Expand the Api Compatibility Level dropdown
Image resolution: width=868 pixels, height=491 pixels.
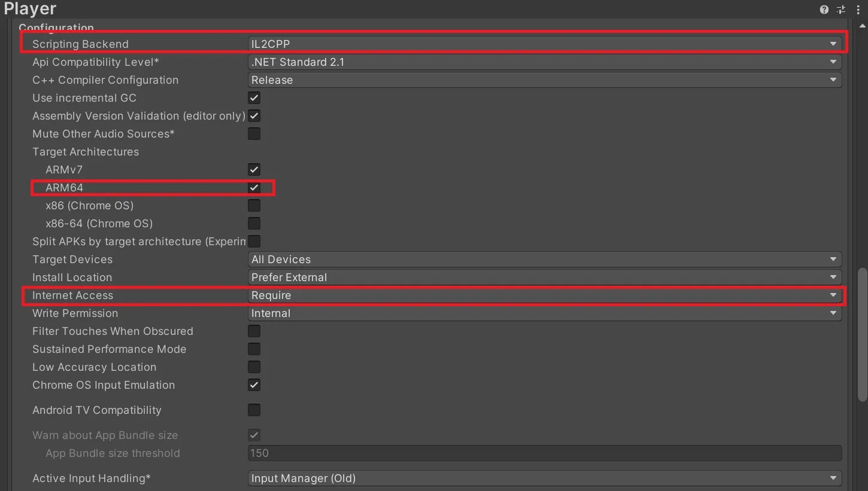tap(544, 62)
